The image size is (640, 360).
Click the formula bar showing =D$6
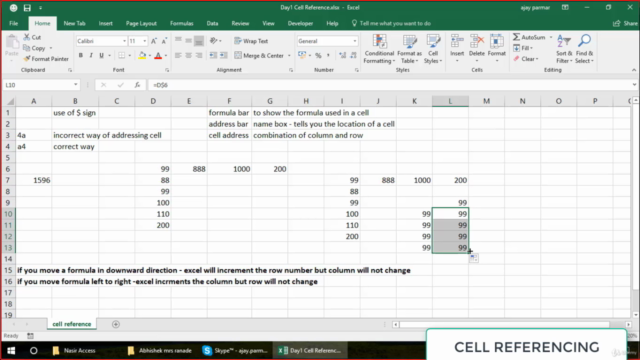pyautogui.click(x=388, y=85)
